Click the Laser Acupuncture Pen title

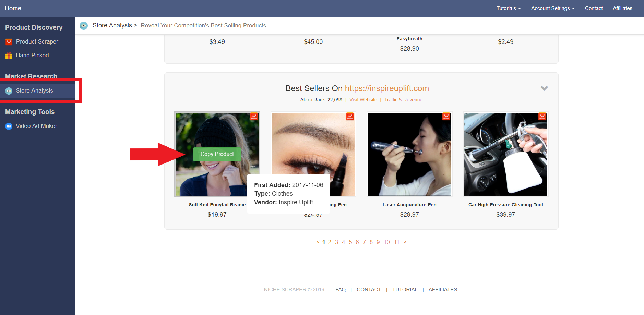[409, 205]
